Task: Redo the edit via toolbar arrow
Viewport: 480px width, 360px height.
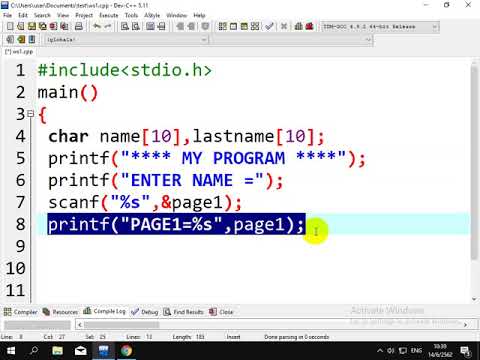Action: [x=108, y=26]
